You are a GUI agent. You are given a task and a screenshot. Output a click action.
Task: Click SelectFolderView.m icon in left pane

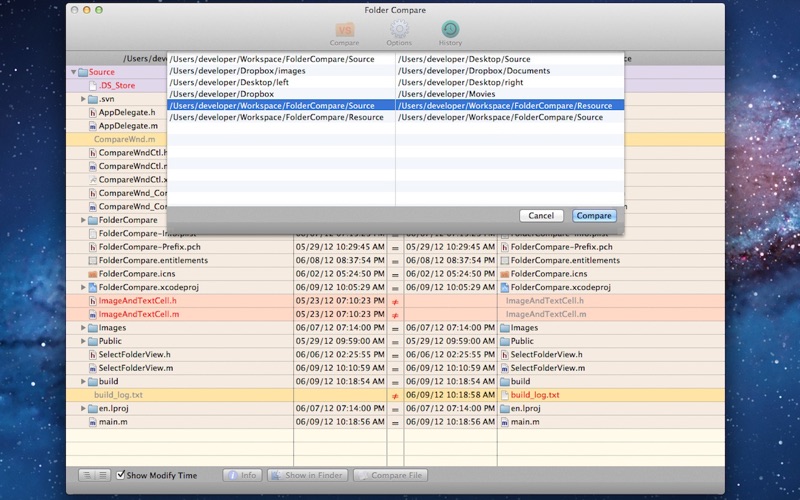(93, 368)
